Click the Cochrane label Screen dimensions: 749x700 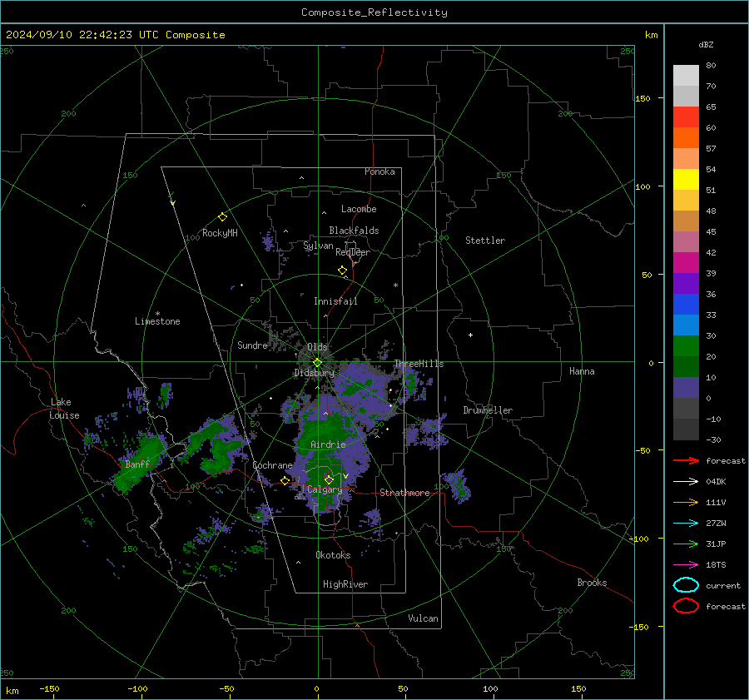click(272, 465)
